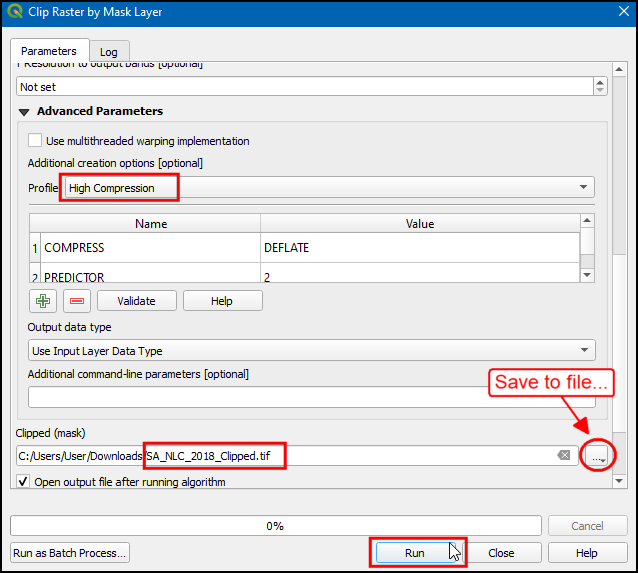Switch to the Log tab
Screen dimensions: 638x573
(109, 51)
